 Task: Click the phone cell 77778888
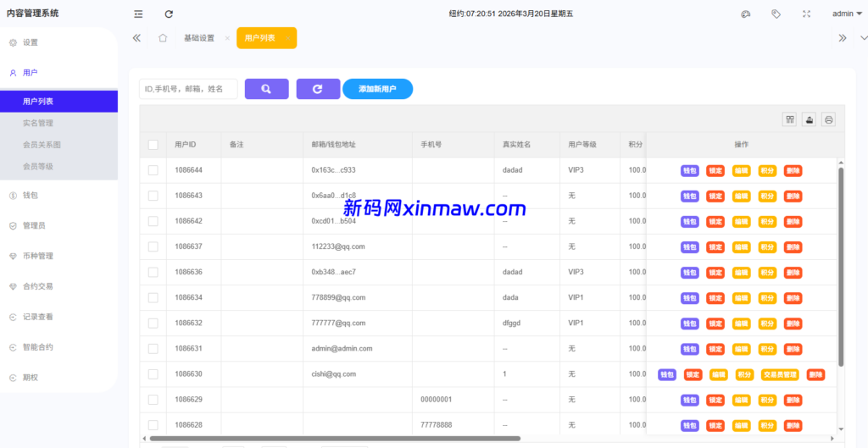437,425
